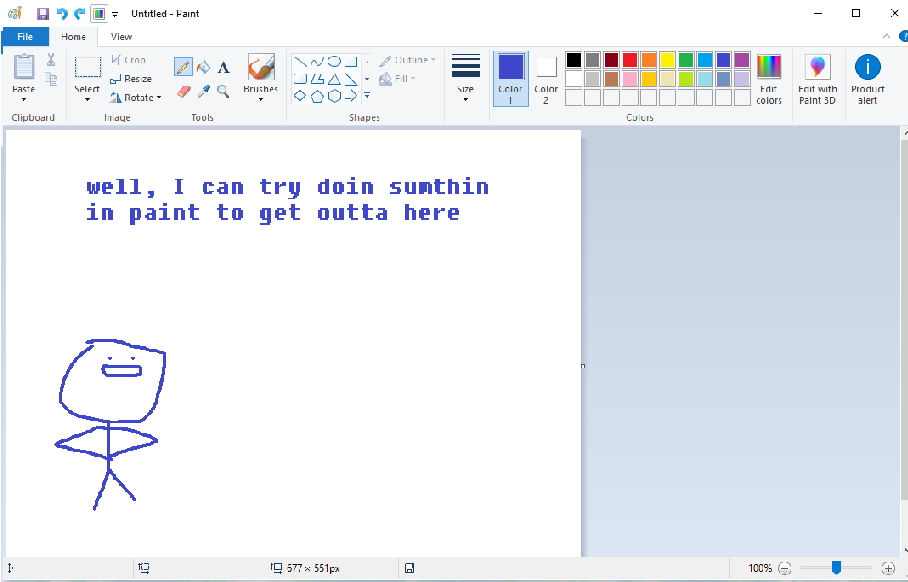Click the Save icon in the title bar
The width and height of the screenshot is (908, 582).
tap(43, 13)
